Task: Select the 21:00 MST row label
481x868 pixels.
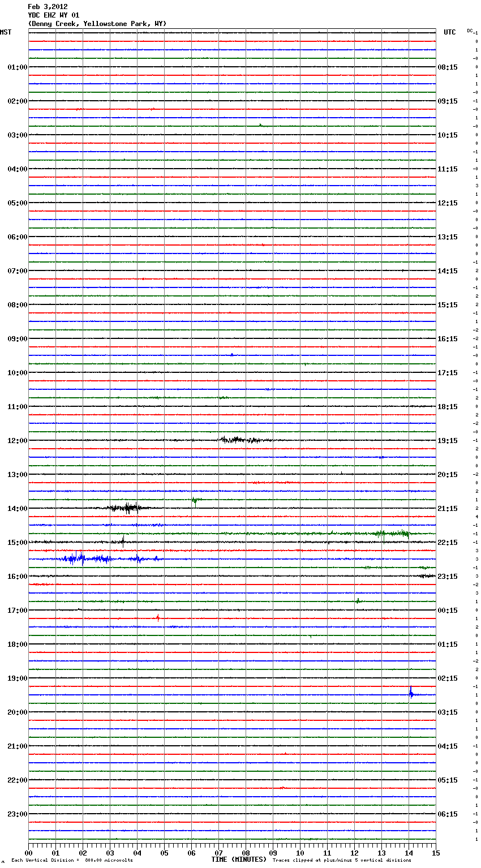Action: [x=17, y=746]
